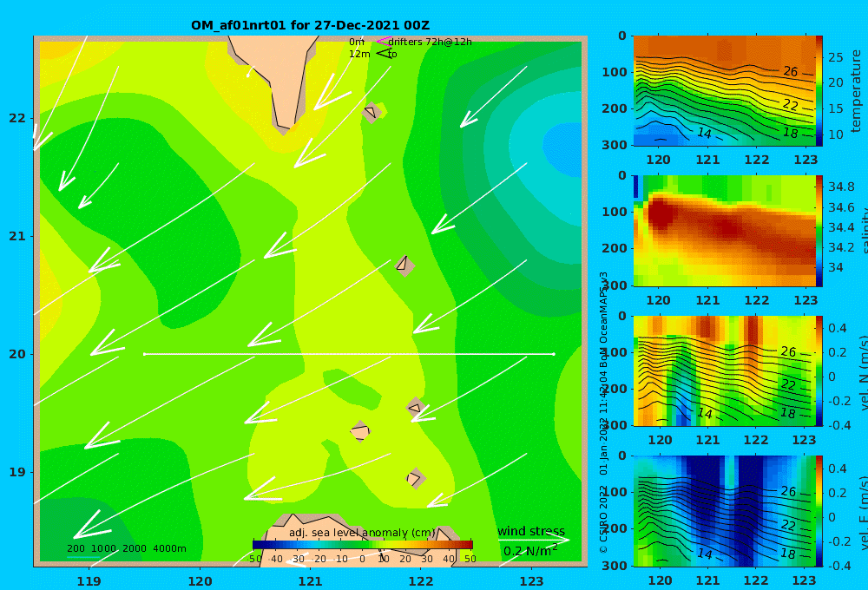The height and width of the screenshot is (590, 868).
Task: Click the 'temperature' axis label
Action: [856, 91]
